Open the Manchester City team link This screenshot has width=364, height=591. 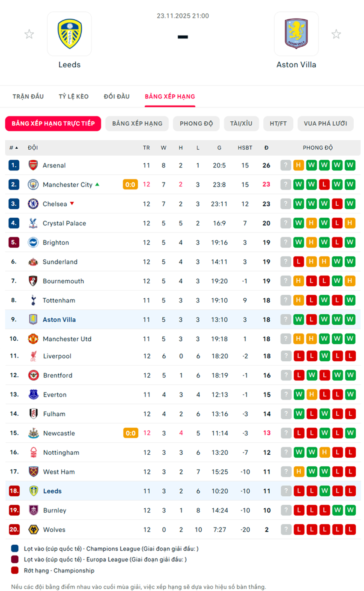pos(68,185)
